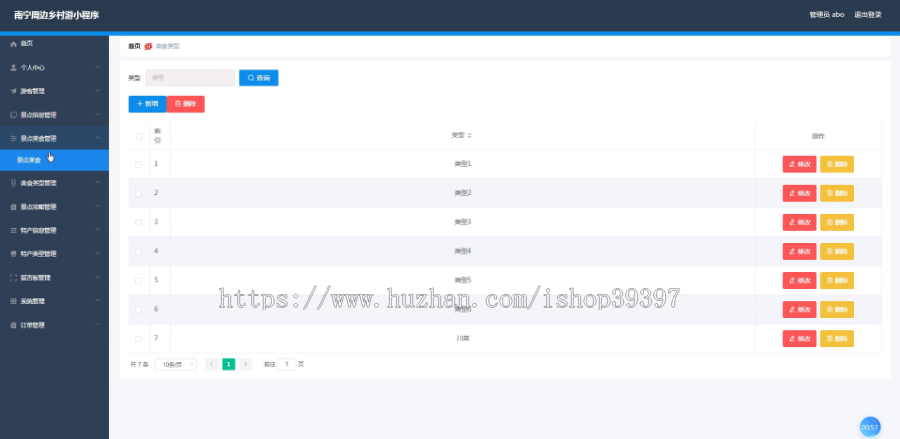Screen dimensions: 900x439
Task: Click the 退出登录 logout link
Action: (x=868, y=15)
